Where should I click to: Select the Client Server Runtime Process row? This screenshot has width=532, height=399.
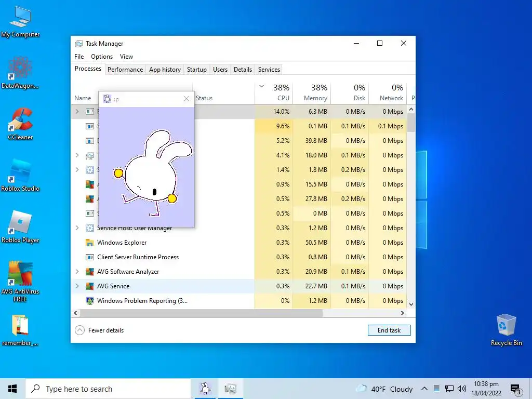click(x=239, y=257)
